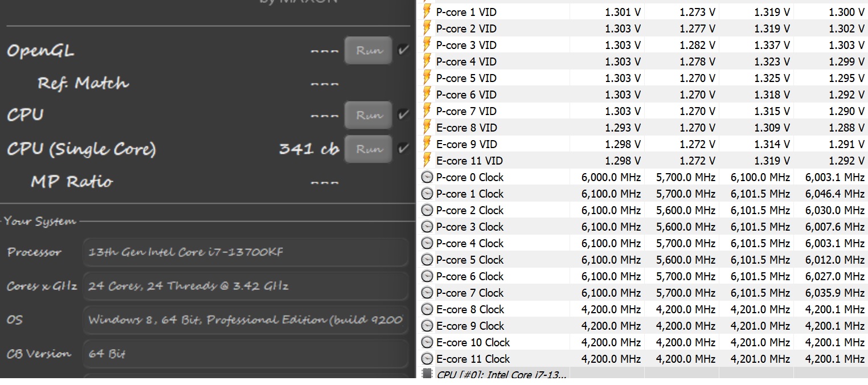The width and height of the screenshot is (868, 385).
Task: Click the clock icon beside E-core 9 Clock
Action: [427, 326]
